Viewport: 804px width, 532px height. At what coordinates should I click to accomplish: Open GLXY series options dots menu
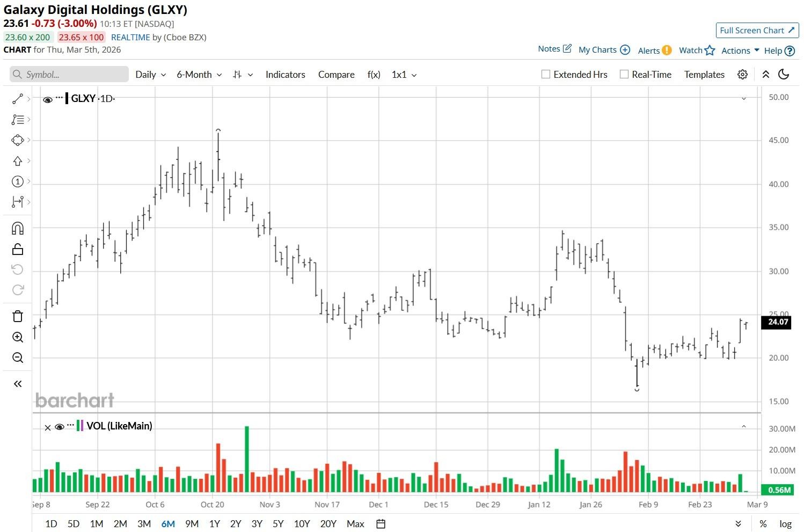pos(59,98)
